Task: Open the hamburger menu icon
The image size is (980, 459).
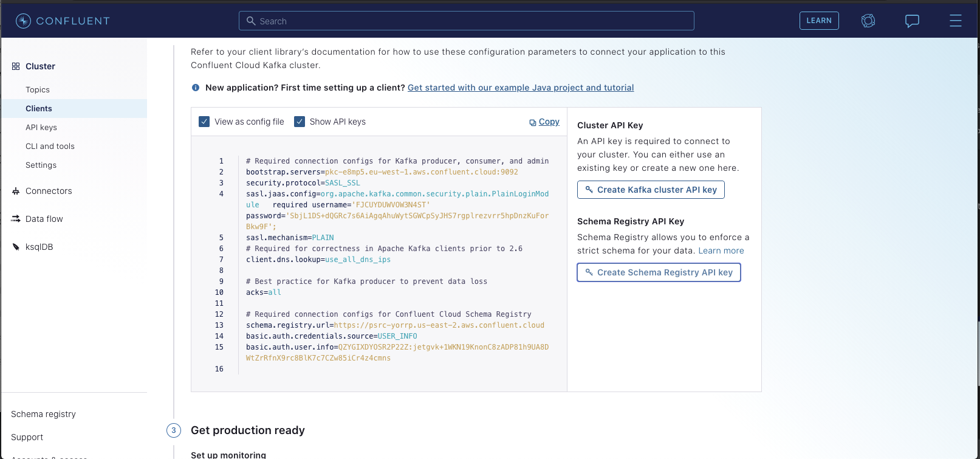Action: tap(956, 21)
